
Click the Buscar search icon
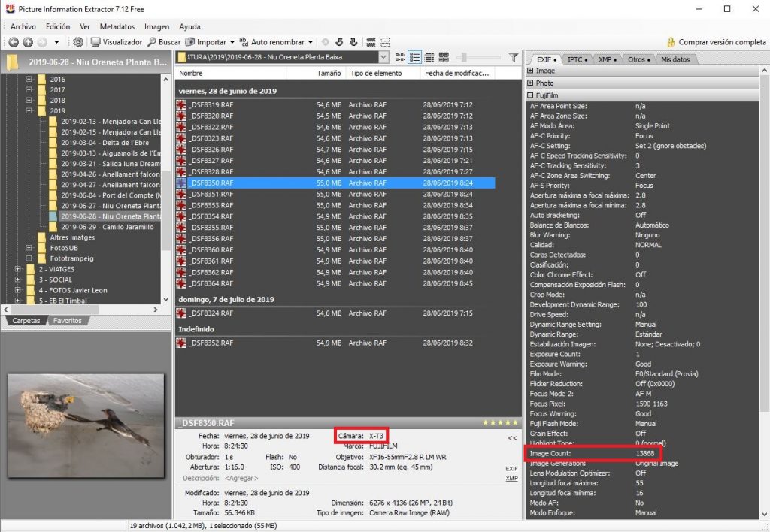tap(152, 42)
